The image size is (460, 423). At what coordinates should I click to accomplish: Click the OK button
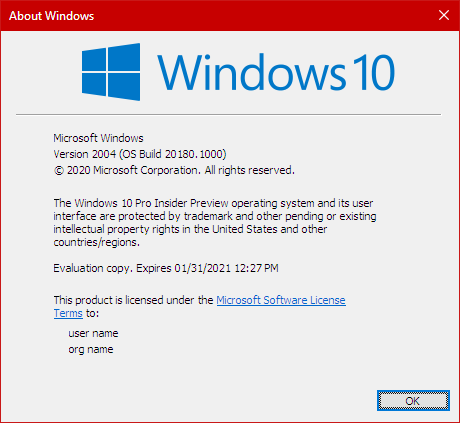413,400
